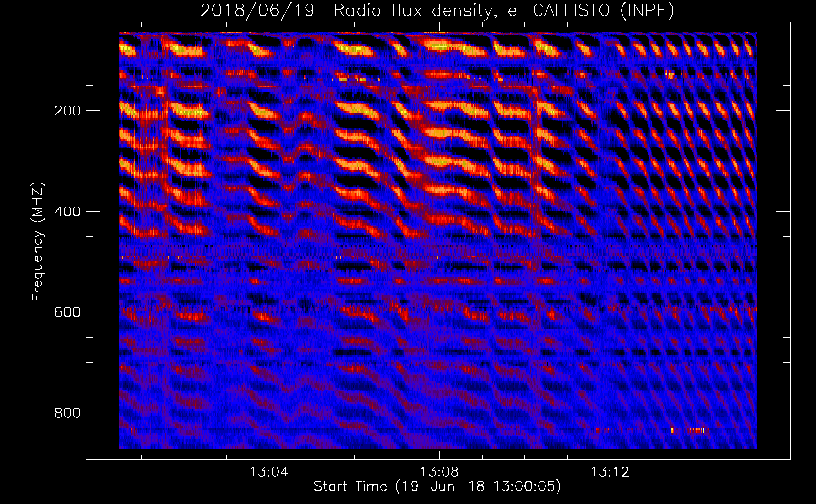This screenshot has width=816, height=504.
Task: Click the plot title '2018/06/19 Radio flux density, e-CALLISTO (INPE)'
Action: [437, 10]
